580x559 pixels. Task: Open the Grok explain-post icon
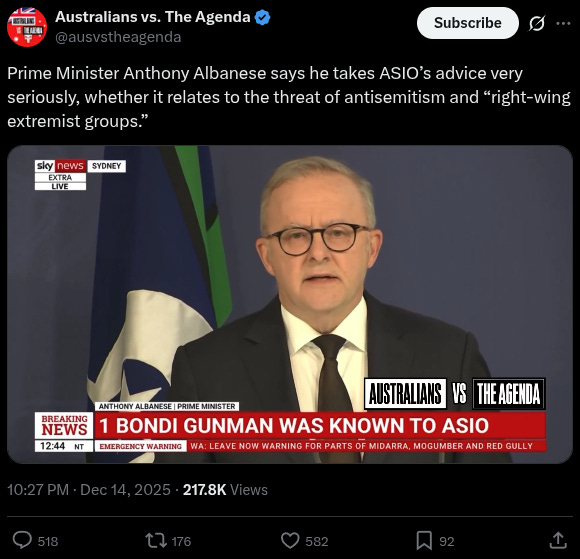pyautogui.click(x=536, y=23)
